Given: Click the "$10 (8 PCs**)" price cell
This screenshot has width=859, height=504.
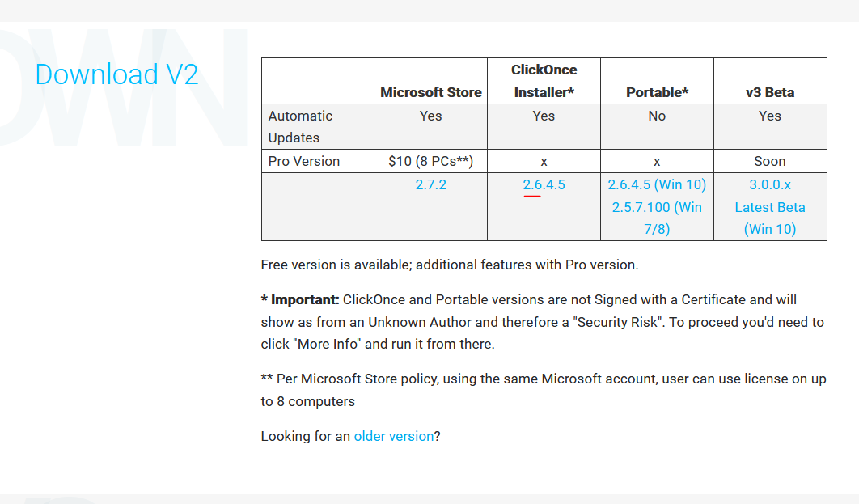Looking at the screenshot, I should point(430,161).
